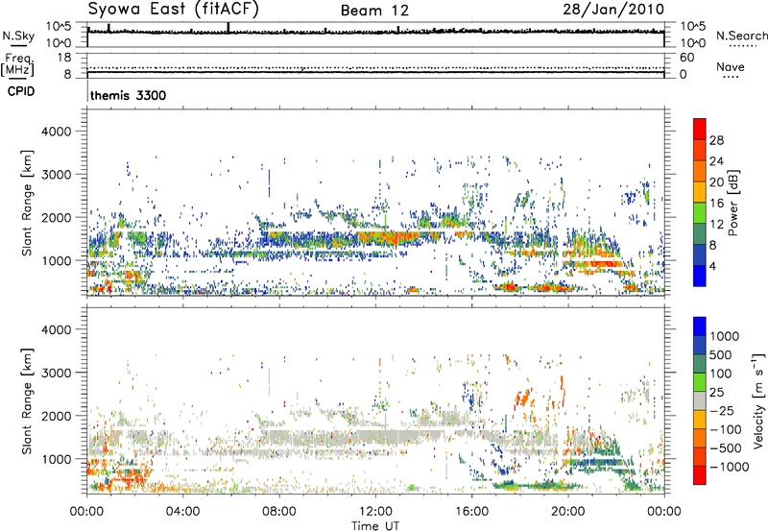Click the "16:00" time axis tick label
This screenshot has width=768, height=532.
(471, 512)
